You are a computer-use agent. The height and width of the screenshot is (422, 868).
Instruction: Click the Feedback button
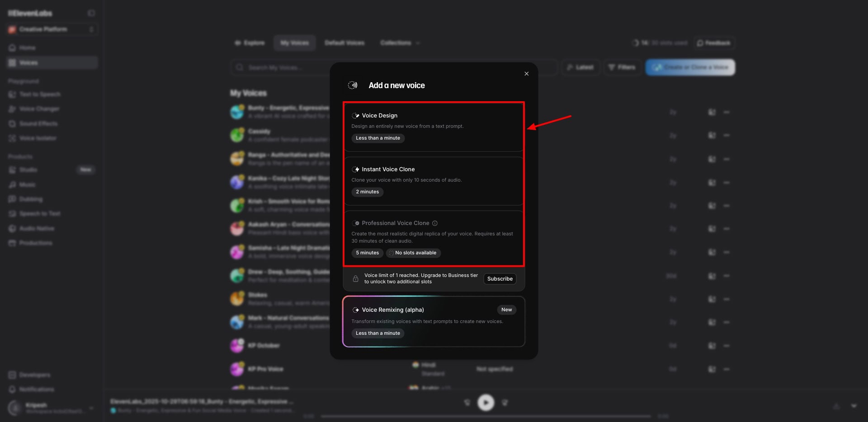(x=714, y=43)
